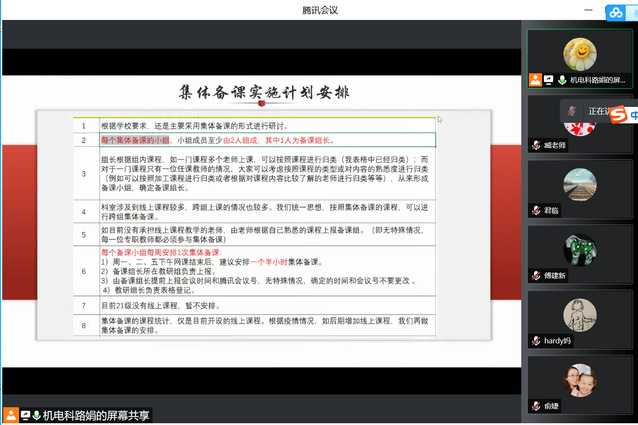The width and height of the screenshot is (638, 425).
Task: Click muted mic icon beside 臧老师
Action: click(x=536, y=145)
